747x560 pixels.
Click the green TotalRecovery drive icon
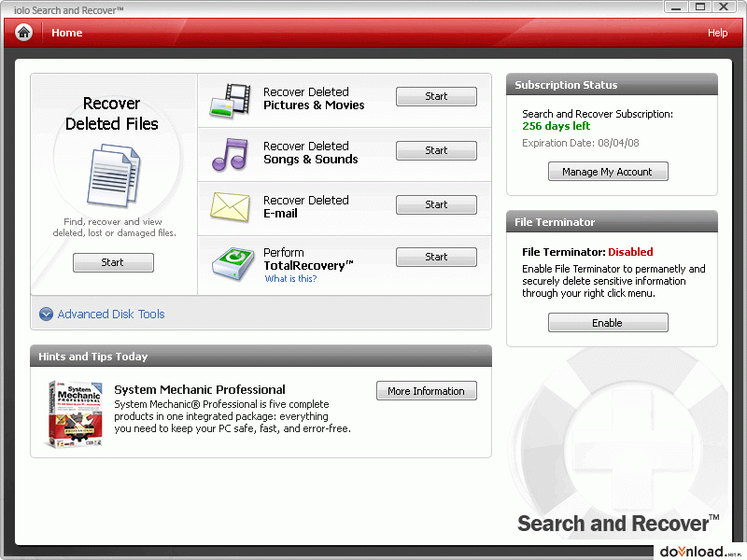coord(233,263)
